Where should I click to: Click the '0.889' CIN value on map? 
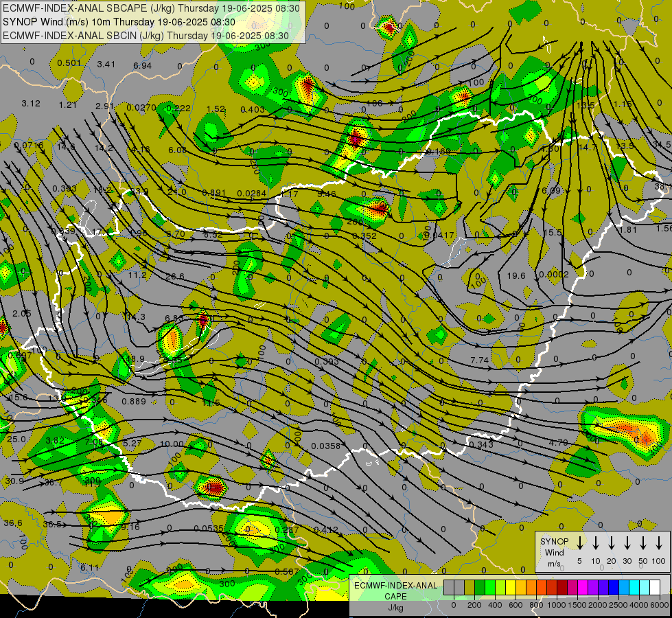click(134, 402)
